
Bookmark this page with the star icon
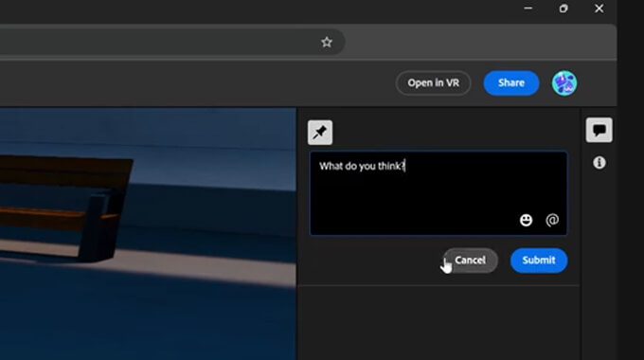coord(327,42)
